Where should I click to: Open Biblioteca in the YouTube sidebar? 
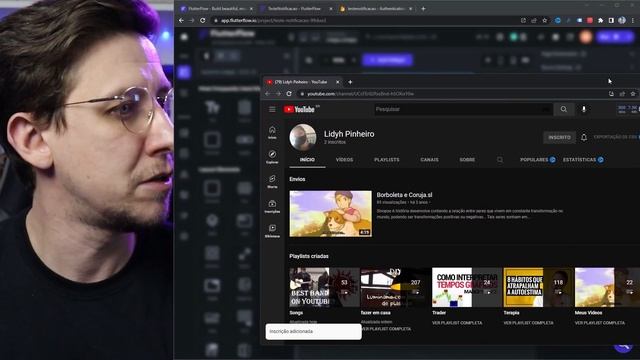(272, 231)
